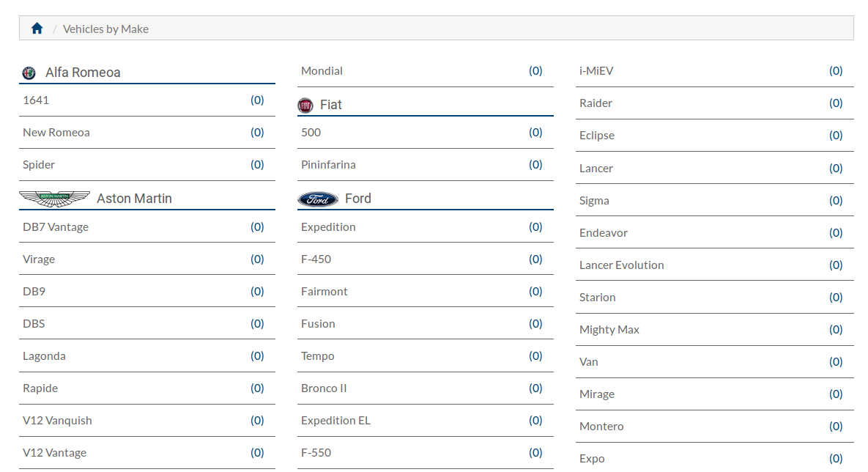The height and width of the screenshot is (472, 868).
Task: Click the count next to Spider
Action: (x=257, y=164)
